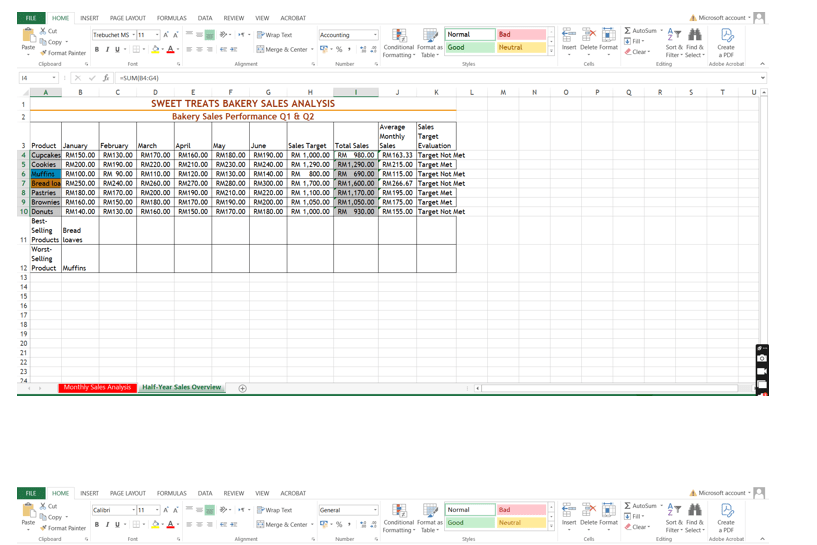Click Create a PDF in the upper ribbon
The image size is (817, 545).
point(726,43)
